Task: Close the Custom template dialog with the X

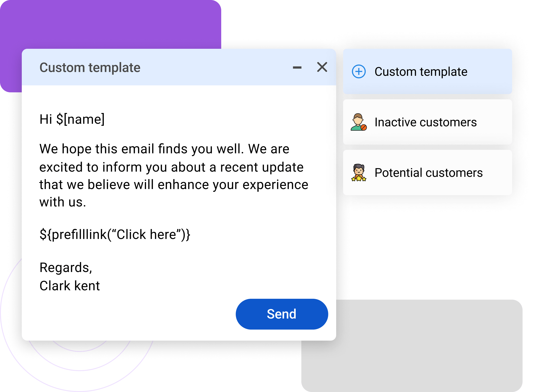Action: click(x=322, y=67)
